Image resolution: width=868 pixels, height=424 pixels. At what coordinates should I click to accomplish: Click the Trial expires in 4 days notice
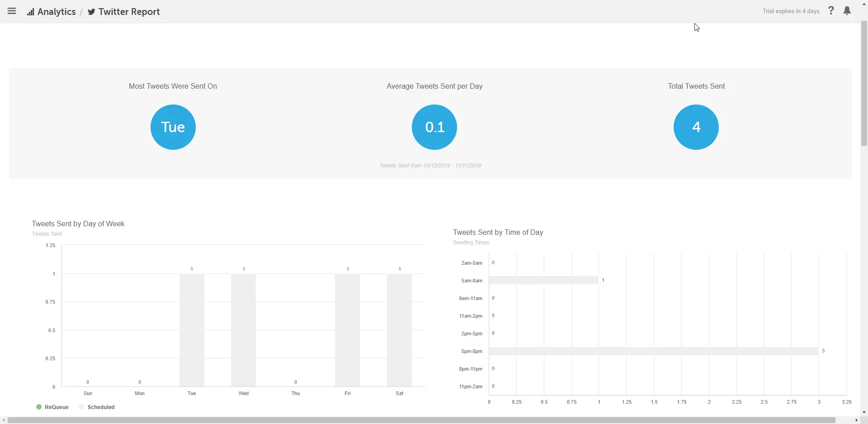[x=791, y=11]
